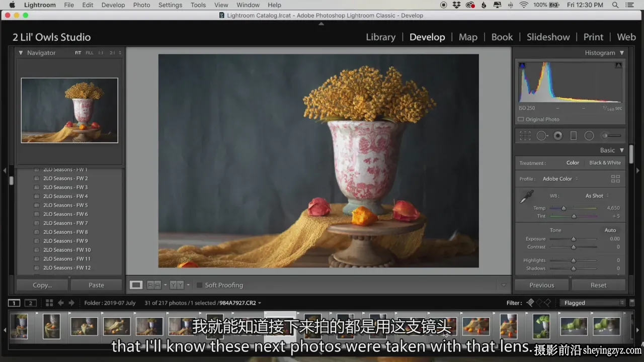Select the Spot Removal tool
This screenshot has width=644, height=362.
click(542, 136)
